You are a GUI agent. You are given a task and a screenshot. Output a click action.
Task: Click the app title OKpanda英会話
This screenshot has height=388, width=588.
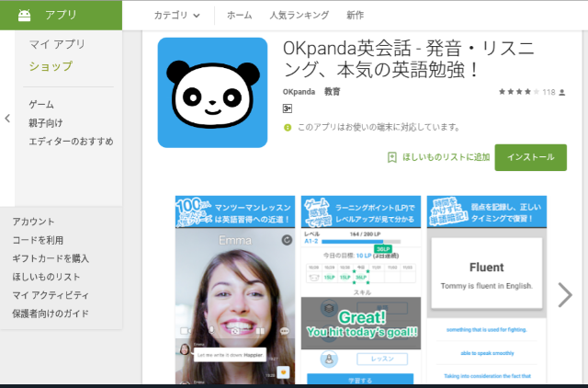[408, 59]
